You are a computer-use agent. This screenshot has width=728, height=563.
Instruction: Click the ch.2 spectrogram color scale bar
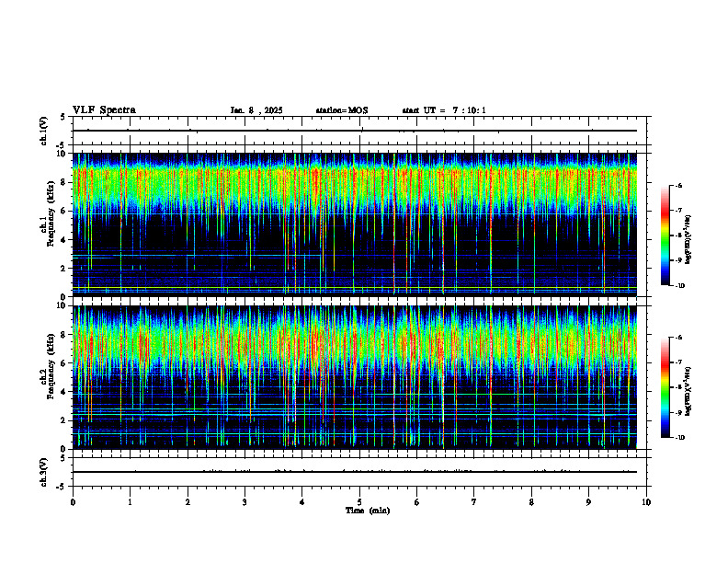click(x=665, y=387)
